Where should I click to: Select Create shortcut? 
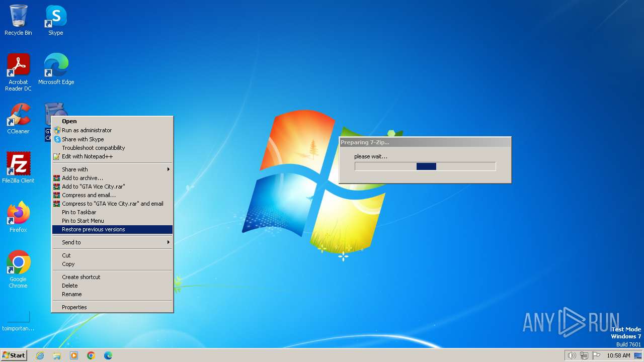pyautogui.click(x=112, y=277)
